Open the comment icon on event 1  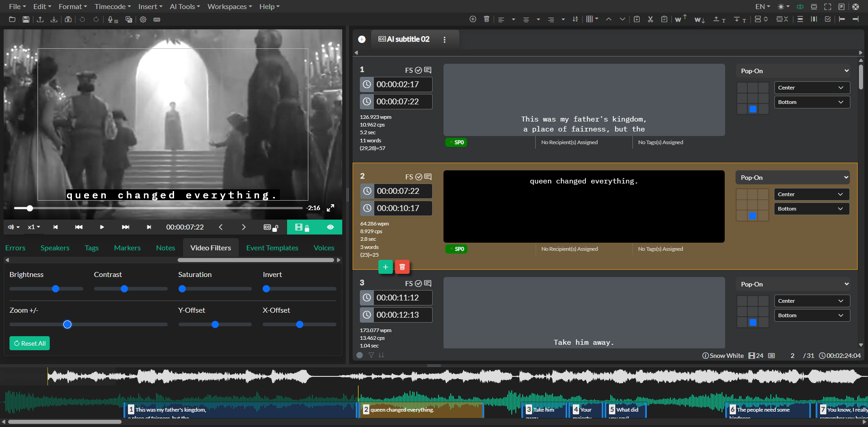[x=428, y=70]
